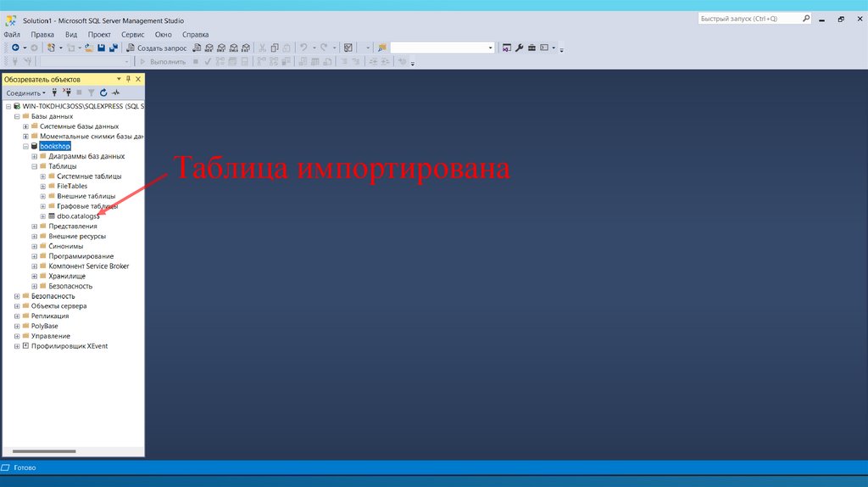This screenshot has height=487, width=868.
Task: Click the save all icon
Action: (114, 48)
